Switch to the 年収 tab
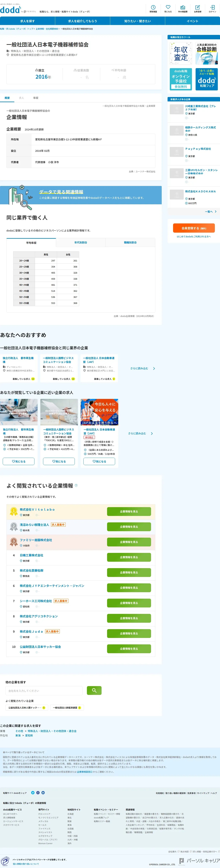Viewport: 220px width, 868px height. (x=36, y=98)
